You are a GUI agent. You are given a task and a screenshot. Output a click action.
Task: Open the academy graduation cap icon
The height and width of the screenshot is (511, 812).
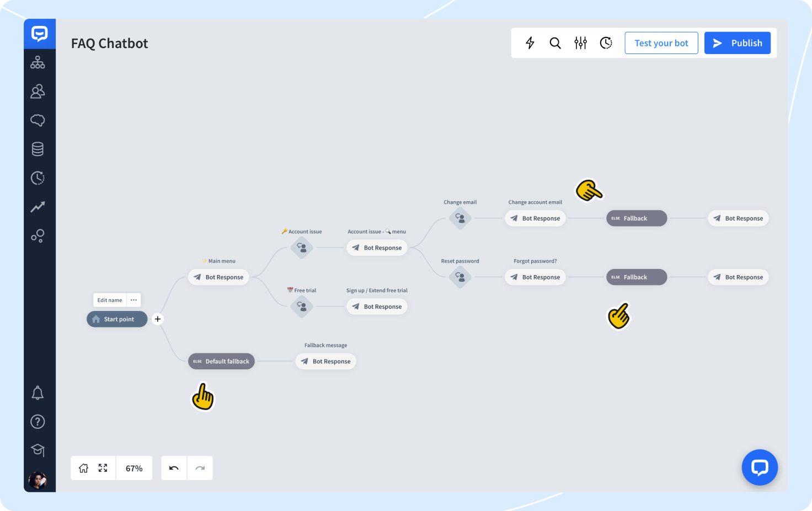coord(38,450)
